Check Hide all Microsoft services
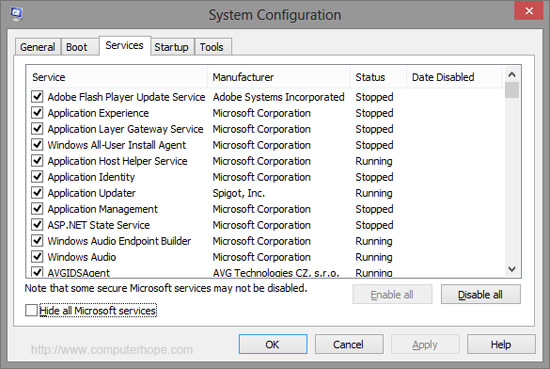Screen dimensions: 550x369 (31, 310)
